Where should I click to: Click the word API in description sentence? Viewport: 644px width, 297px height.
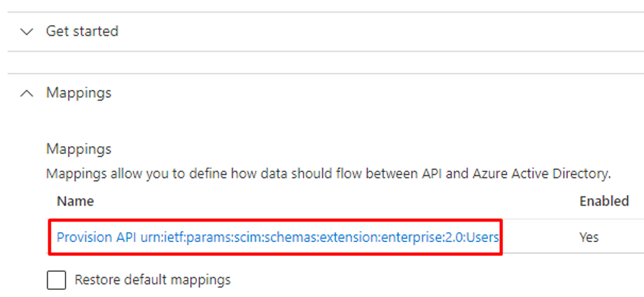pyautogui.click(x=432, y=174)
